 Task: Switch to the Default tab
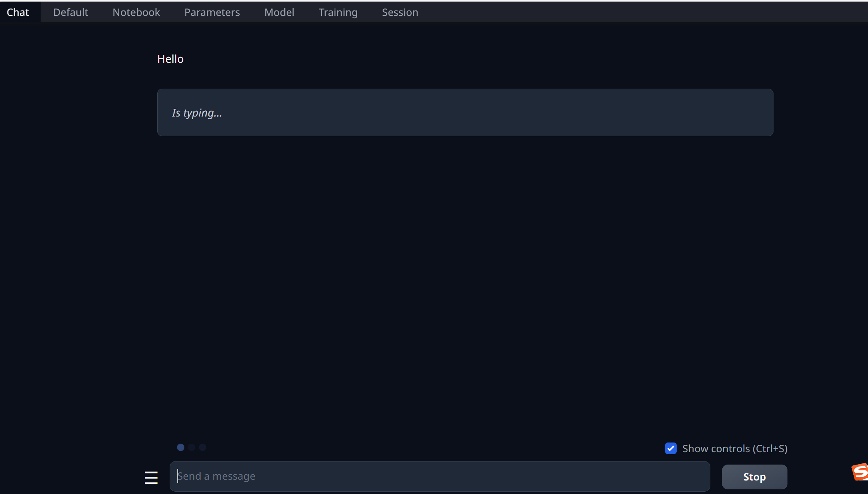coord(70,12)
